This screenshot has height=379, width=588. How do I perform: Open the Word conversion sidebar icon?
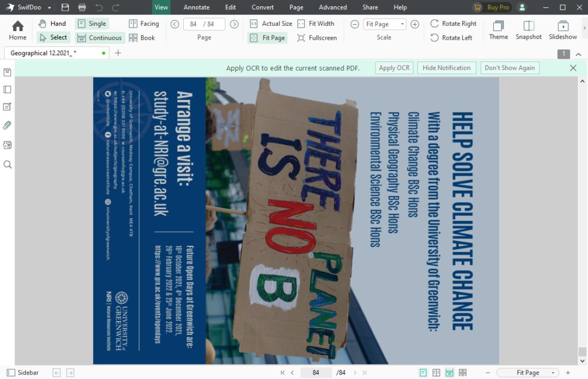[x=7, y=145]
